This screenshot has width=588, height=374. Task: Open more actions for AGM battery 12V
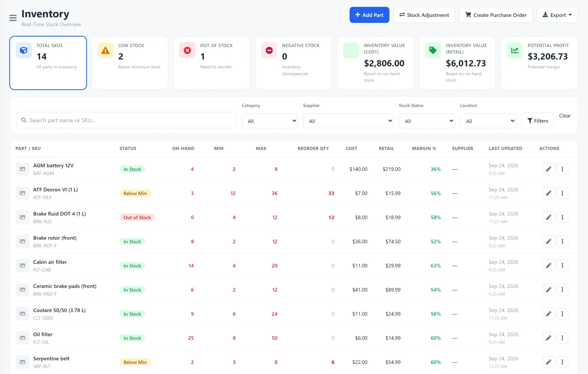click(x=562, y=169)
